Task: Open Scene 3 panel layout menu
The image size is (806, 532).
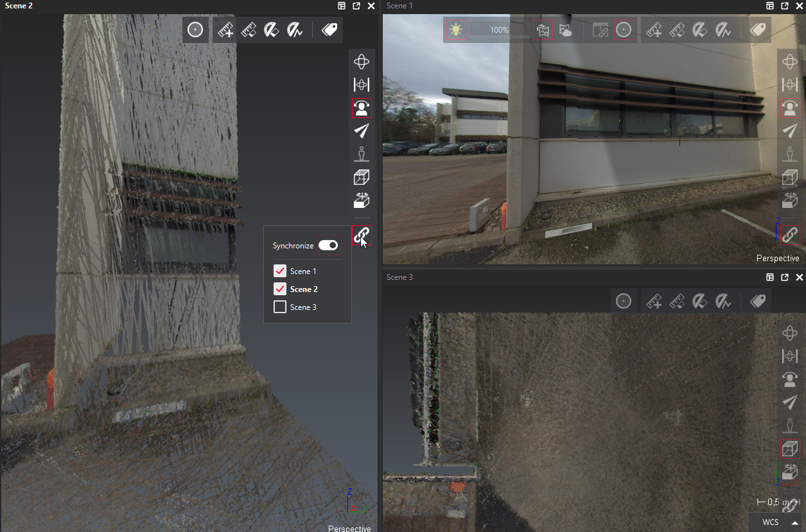Action: point(770,277)
